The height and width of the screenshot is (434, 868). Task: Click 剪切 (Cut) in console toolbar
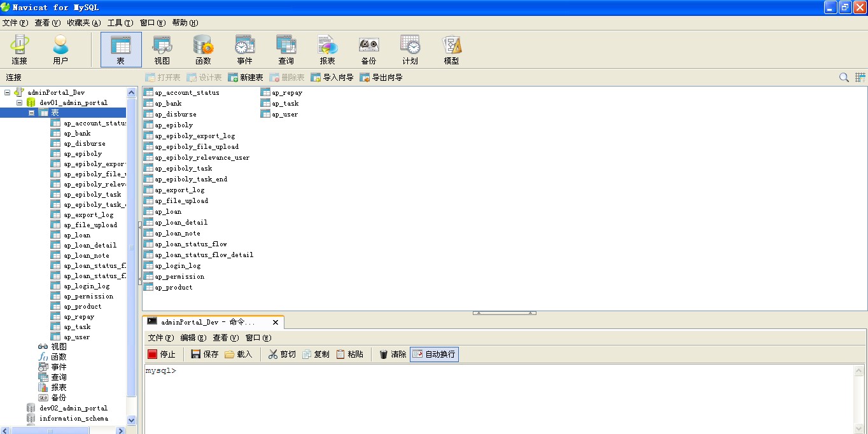point(281,354)
